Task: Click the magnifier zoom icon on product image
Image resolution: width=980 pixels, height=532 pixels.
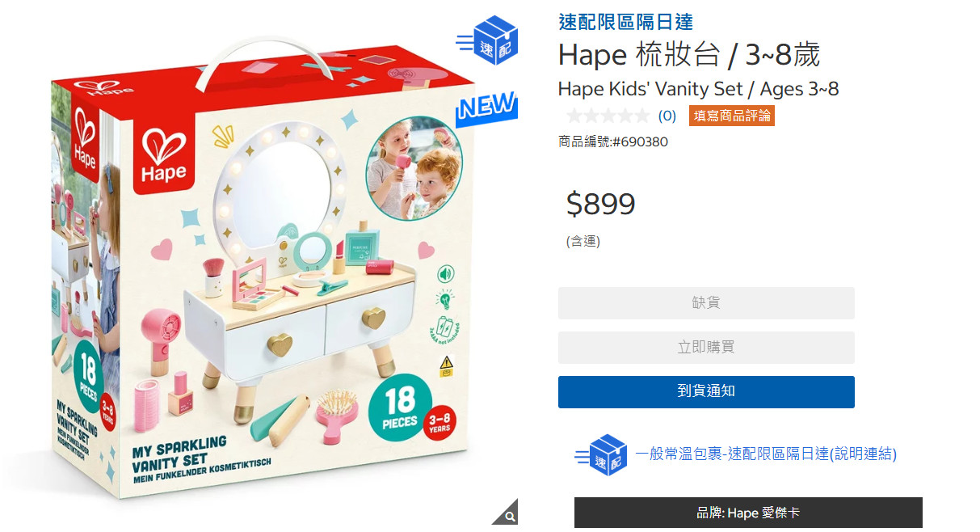Action: (x=507, y=515)
